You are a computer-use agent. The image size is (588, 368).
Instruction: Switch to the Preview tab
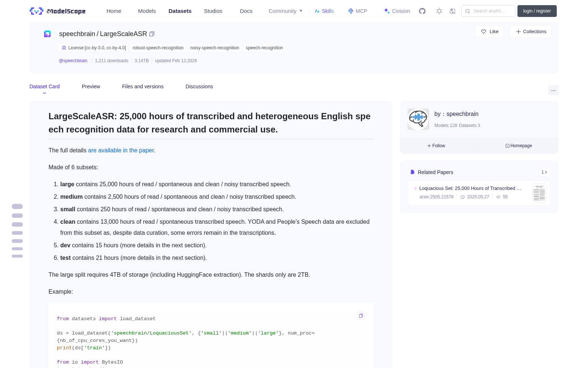(x=91, y=86)
